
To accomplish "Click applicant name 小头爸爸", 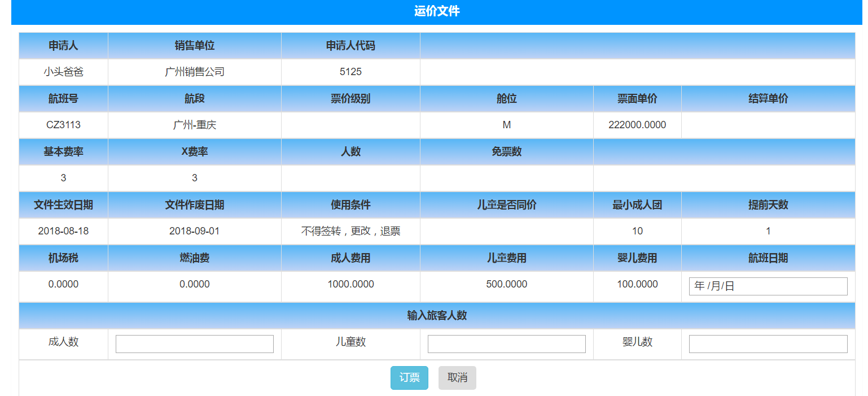I will click(63, 72).
